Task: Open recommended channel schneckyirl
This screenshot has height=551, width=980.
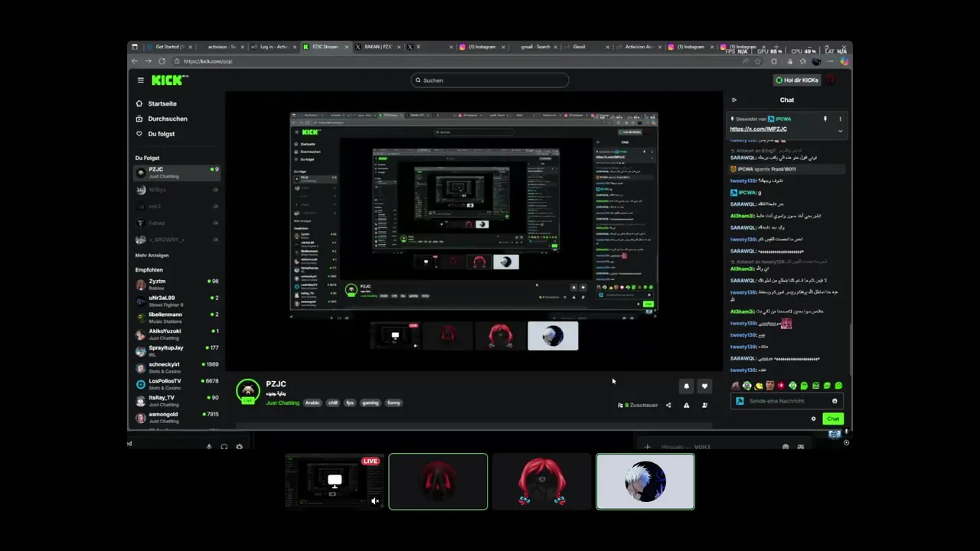Action: 177,368
